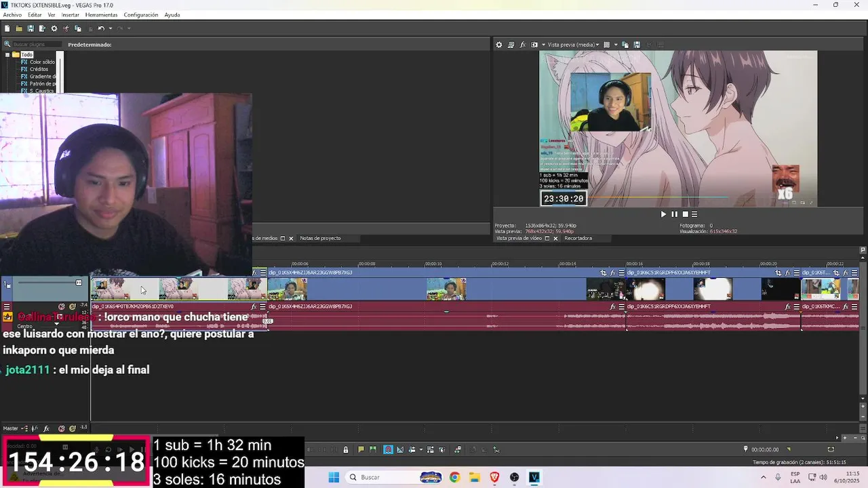Switch to the Notas de proyecto tab
Viewport: 868px width, 488px height.
tap(320, 239)
